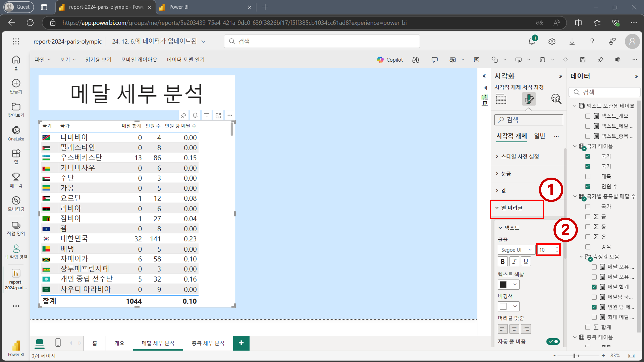The height and width of the screenshot is (362, 644).
Task: Open the notifications bell icon
Action: [x=532, y=41]
